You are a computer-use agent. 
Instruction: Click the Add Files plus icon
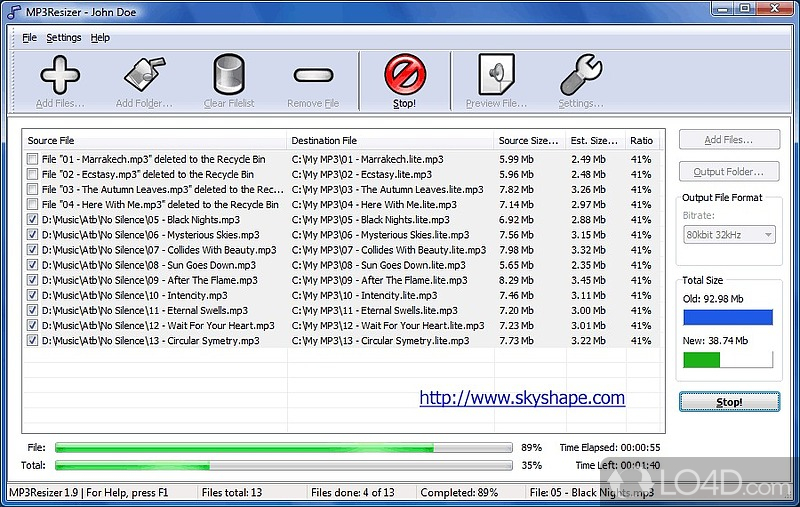(59, 76)
